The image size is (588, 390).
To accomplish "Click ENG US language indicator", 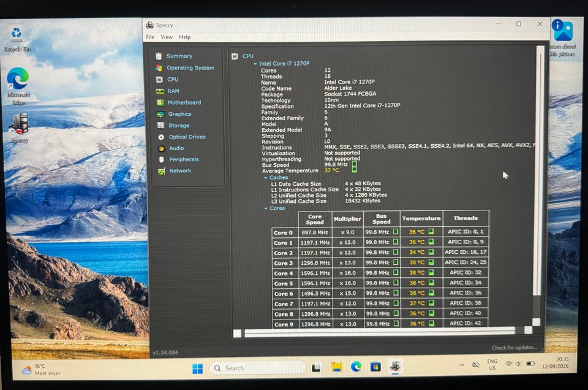I will 492,364.
